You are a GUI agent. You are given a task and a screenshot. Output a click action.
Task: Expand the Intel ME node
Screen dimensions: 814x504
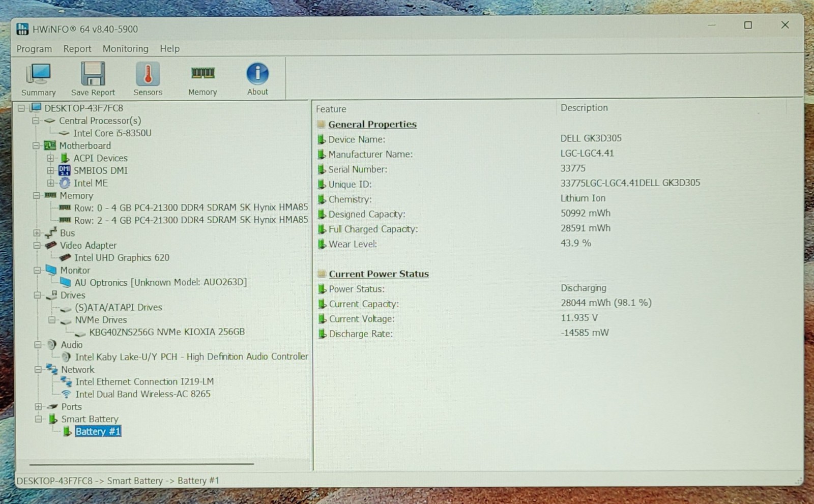[x=50, y=183]
